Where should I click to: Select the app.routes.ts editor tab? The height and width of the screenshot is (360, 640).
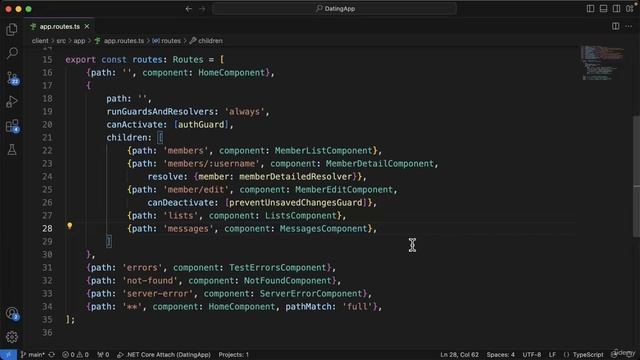tap(60, 27)
